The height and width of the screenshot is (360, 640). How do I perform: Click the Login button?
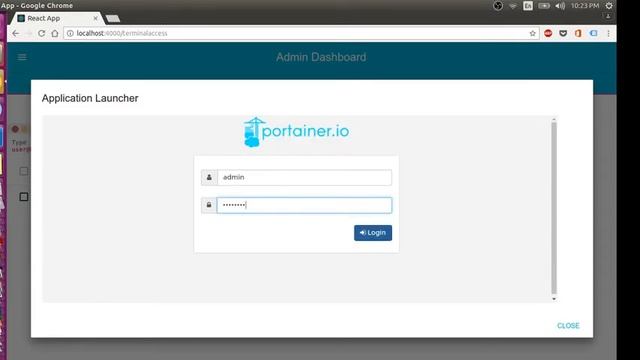pos(373,233)
